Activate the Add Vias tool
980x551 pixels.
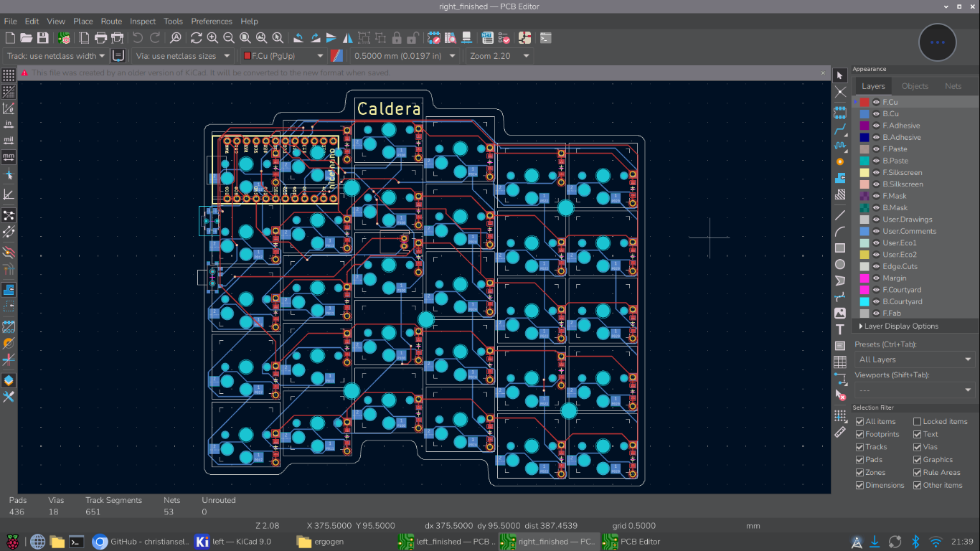(x=840, y=161)
